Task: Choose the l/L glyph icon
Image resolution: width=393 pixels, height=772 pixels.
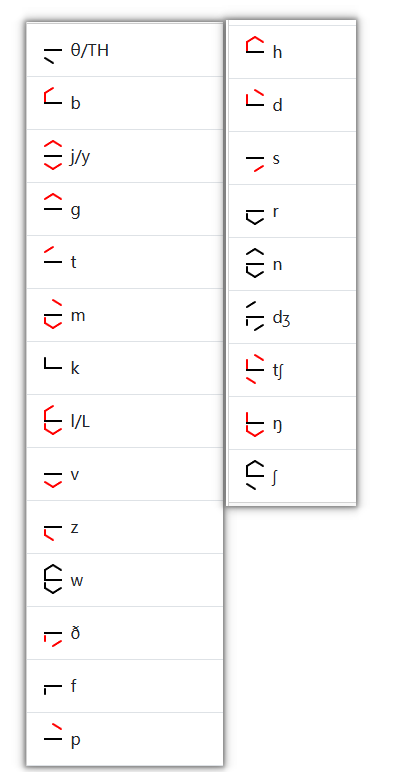Action: point(53,420)
